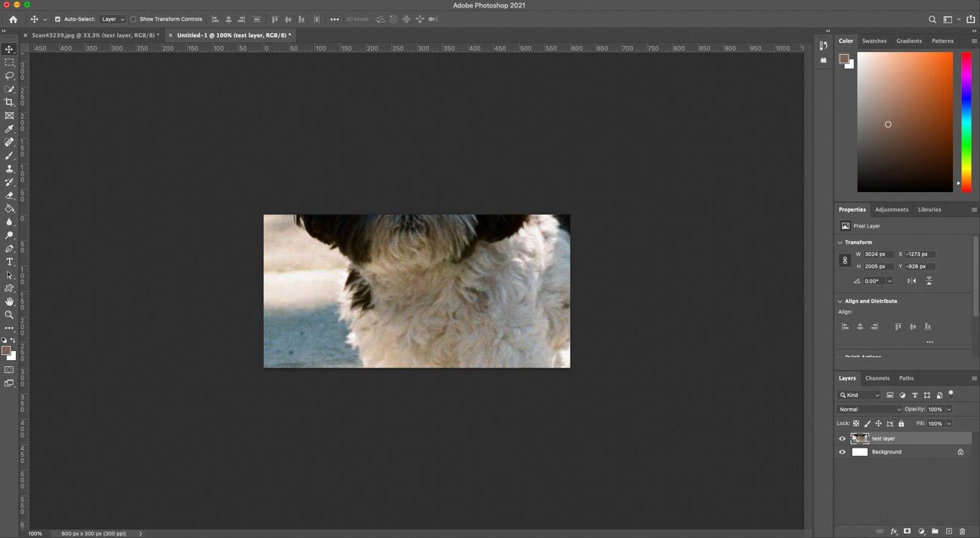Lock transparent pixels on test layer
This screenshot has height=538, width=980.
click(856, 423)
